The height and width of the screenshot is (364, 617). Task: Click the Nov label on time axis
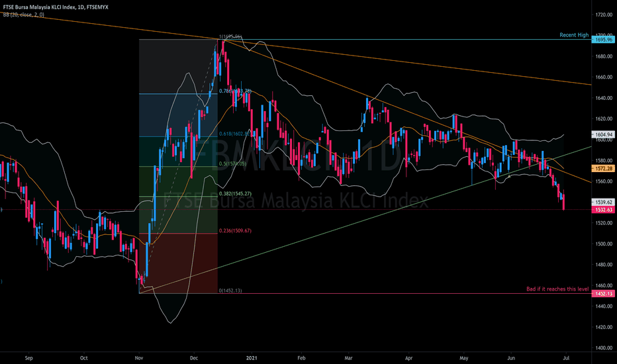(139, 358)
